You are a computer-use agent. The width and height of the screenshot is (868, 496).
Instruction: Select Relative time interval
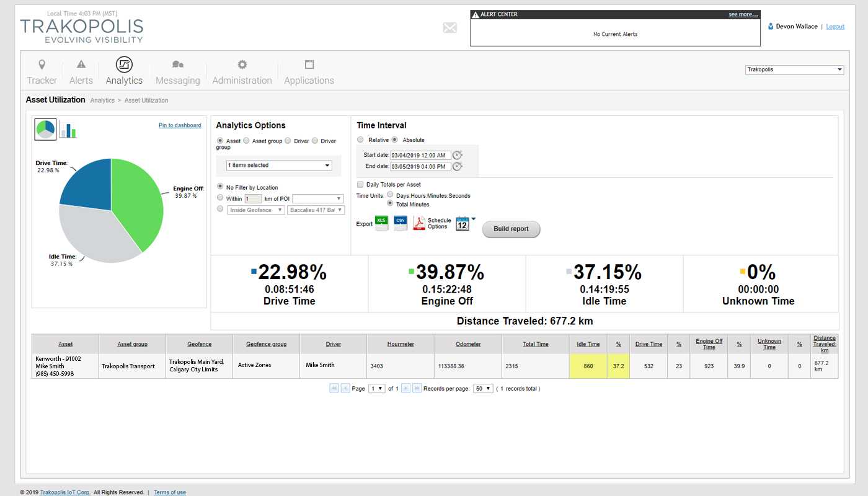click(x=360, y=139)
